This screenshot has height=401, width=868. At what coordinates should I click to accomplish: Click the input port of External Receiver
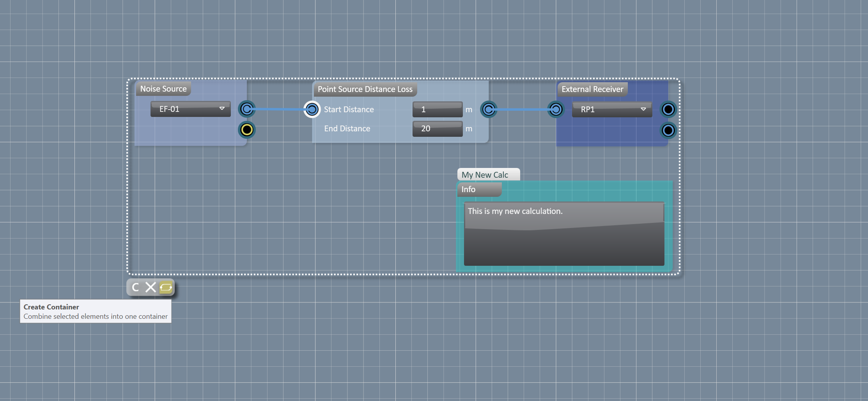pos(556,110)
